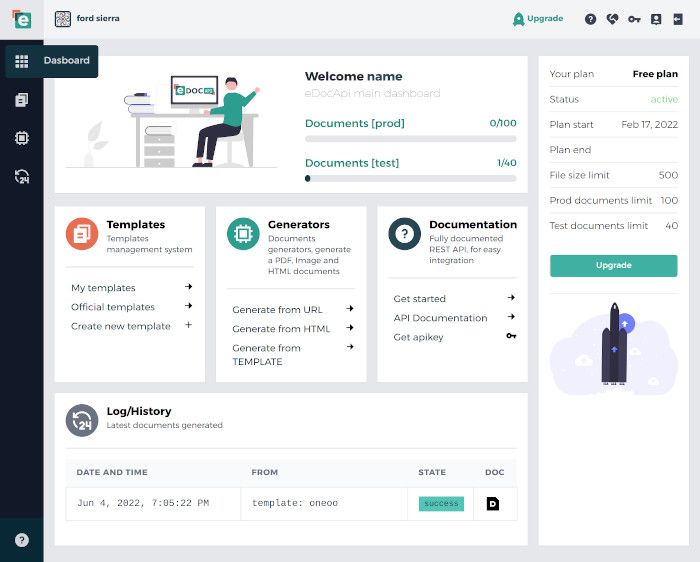Click the arrow next to API Documentation
Viewport: 700px width, 562px height.
[x=512, y=316]
